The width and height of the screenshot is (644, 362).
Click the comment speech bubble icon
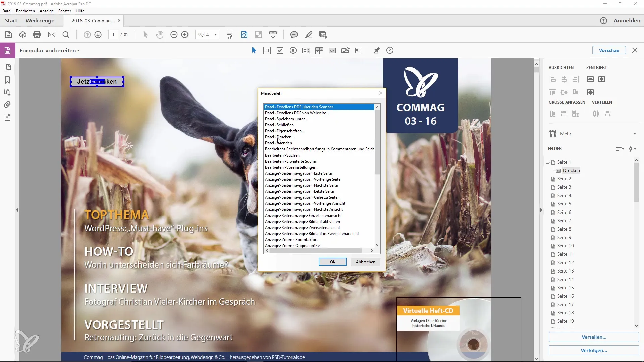(x=294, y=35)
